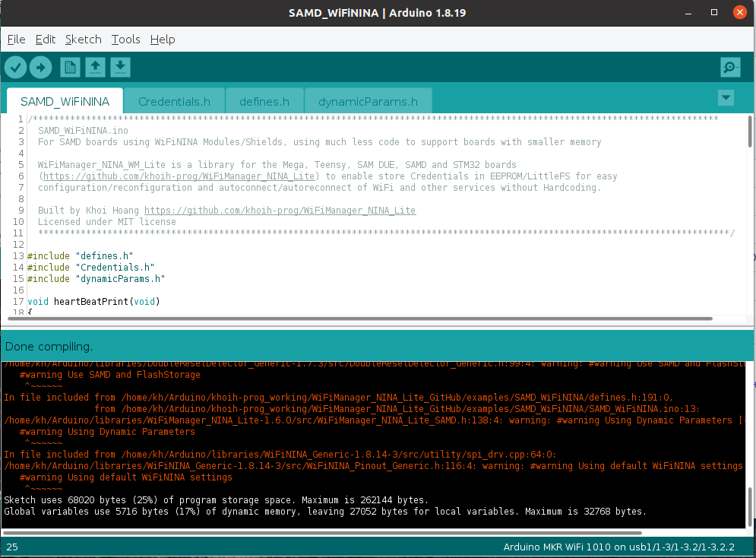Click the Upload arrow icon
756x558 pixels.
40,67
